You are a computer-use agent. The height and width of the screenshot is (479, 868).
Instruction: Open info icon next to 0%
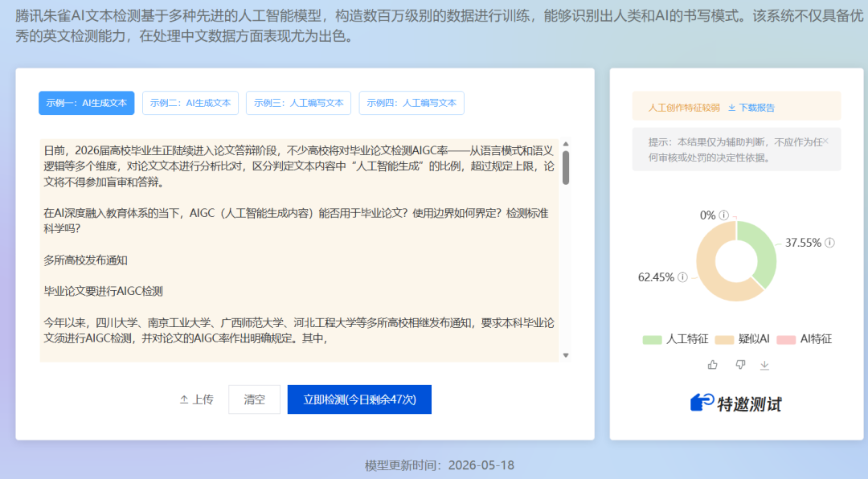tap(723, 215)
